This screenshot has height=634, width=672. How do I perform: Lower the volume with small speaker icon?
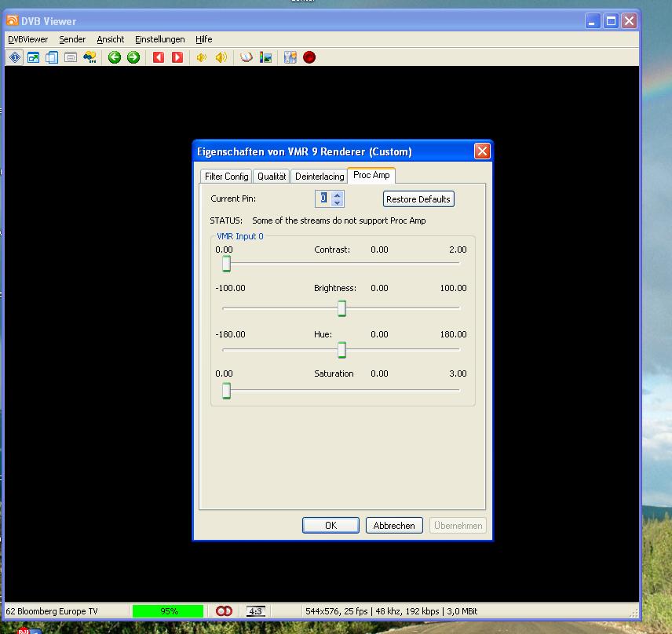(202, 57)
